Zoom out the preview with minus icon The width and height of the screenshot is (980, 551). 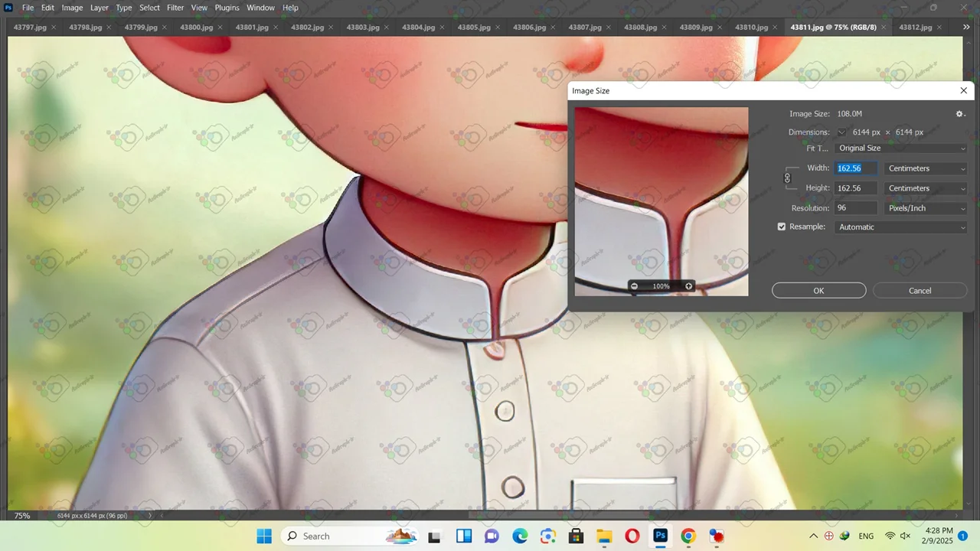[634, 286]
